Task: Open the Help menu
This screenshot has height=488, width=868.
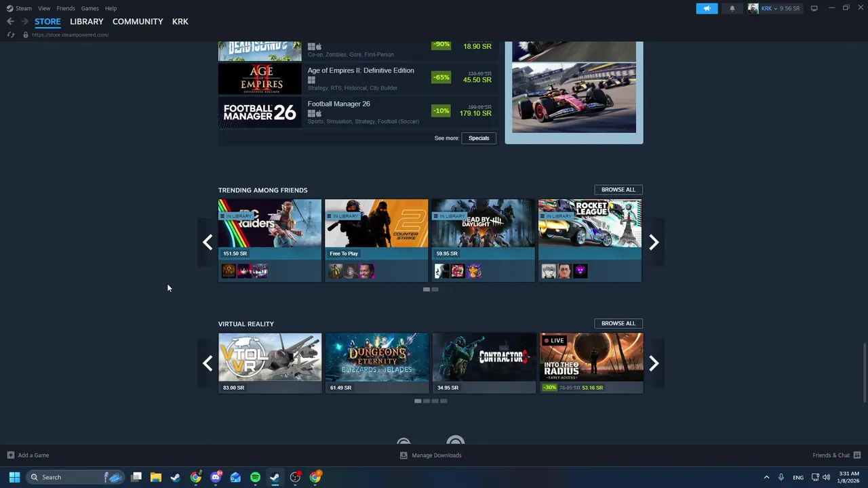Action: (x=111, y=8)
